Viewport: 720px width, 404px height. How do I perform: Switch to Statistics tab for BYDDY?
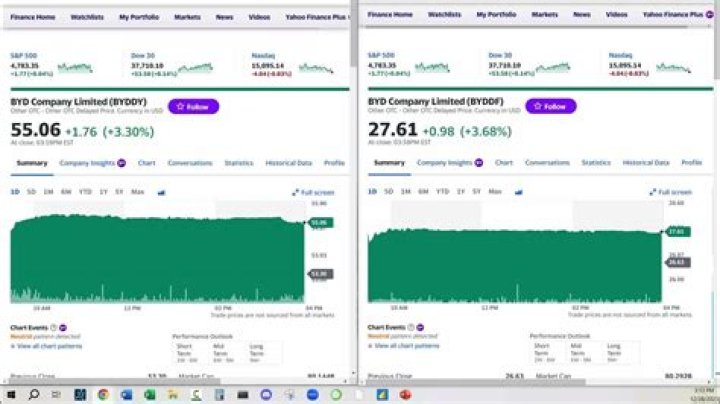239,163
